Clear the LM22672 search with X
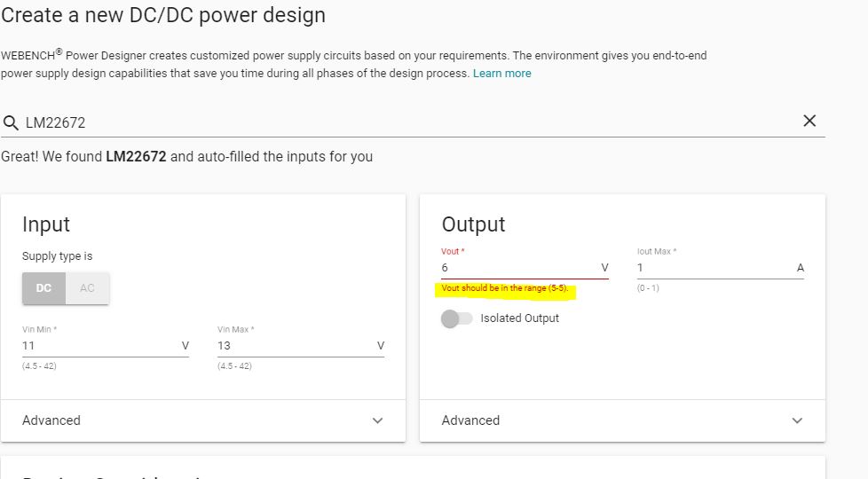868x479 pixels. click(809, 121)
